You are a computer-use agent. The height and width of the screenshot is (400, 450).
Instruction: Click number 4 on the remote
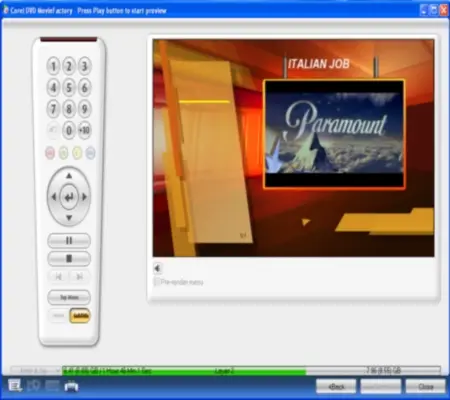(x=53, y=88)
